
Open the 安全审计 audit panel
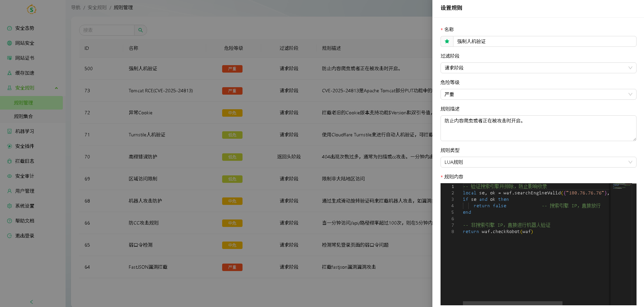[x=9, y=176]
